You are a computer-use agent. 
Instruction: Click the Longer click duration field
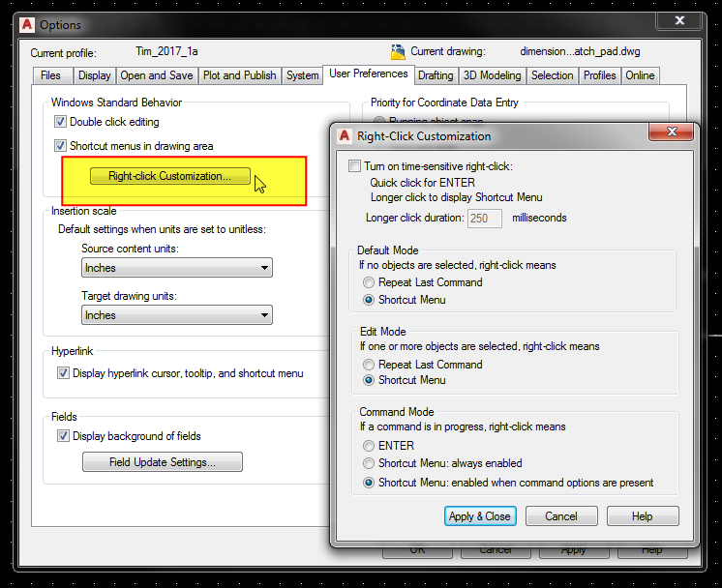[x=485, y=219]
